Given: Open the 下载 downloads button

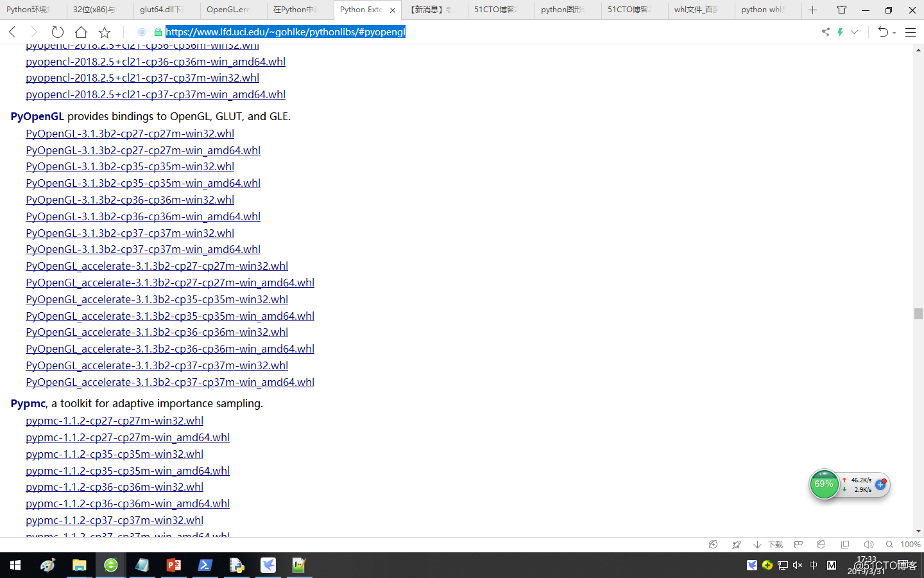Looking at the screenshot, I should [768, 545].
